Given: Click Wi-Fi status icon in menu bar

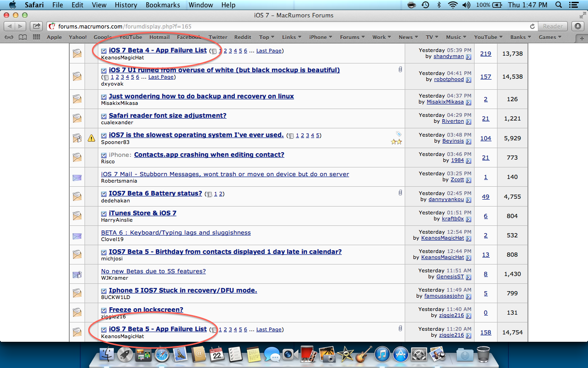Looking at the screenshot, I should click(452, 5).
